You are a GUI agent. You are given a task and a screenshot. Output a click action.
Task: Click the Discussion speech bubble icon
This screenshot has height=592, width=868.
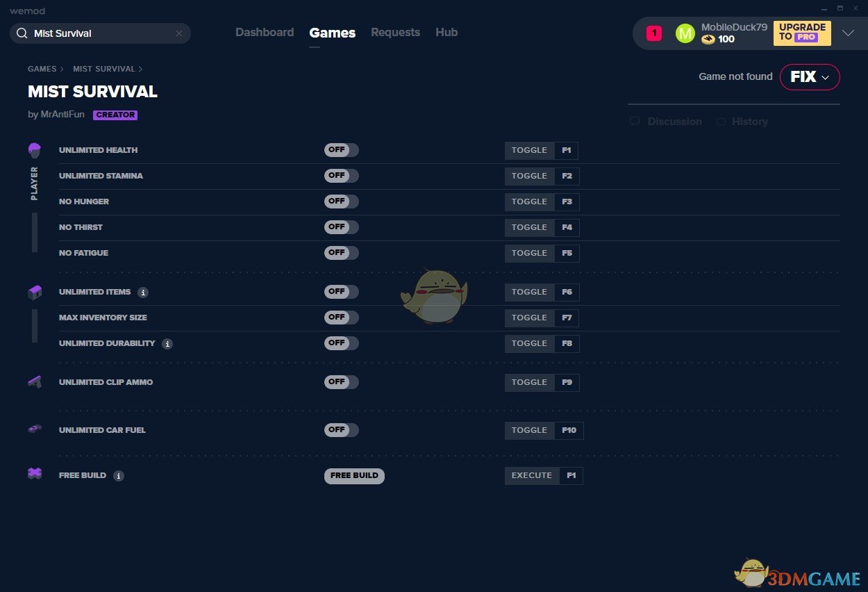coord(635,122)
